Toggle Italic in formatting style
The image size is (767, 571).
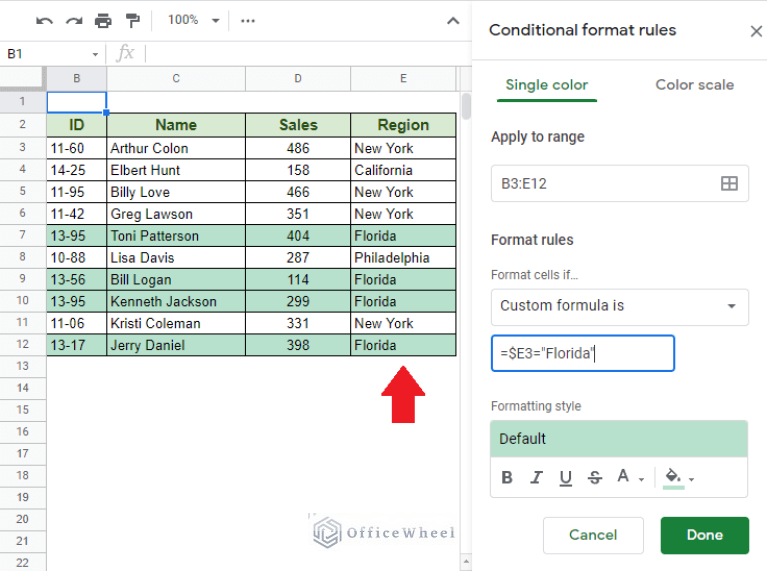click(537, 478)
